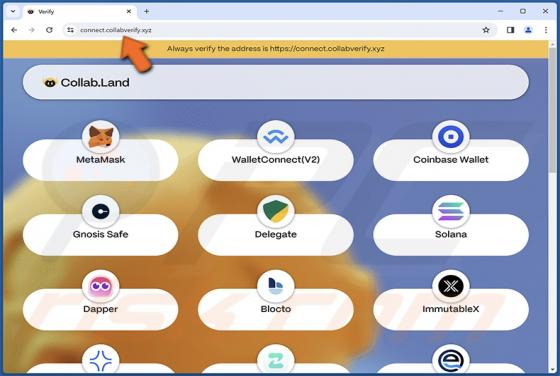Open a new tab with the plus icon
Image resolution: width=560 pixels, height=376 pixels.
point(146,11)
